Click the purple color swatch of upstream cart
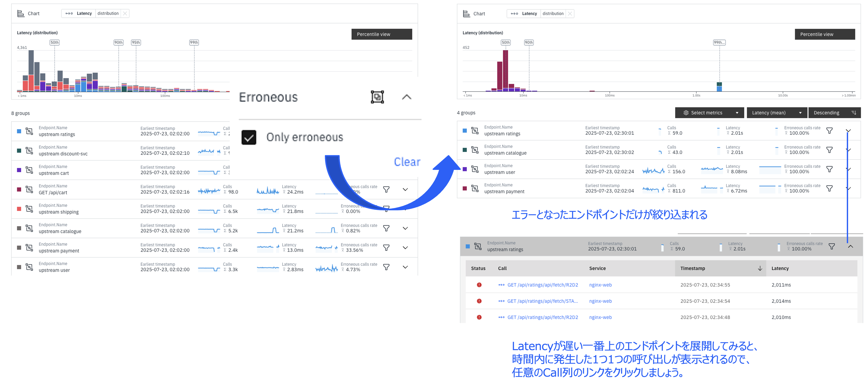 19,170
